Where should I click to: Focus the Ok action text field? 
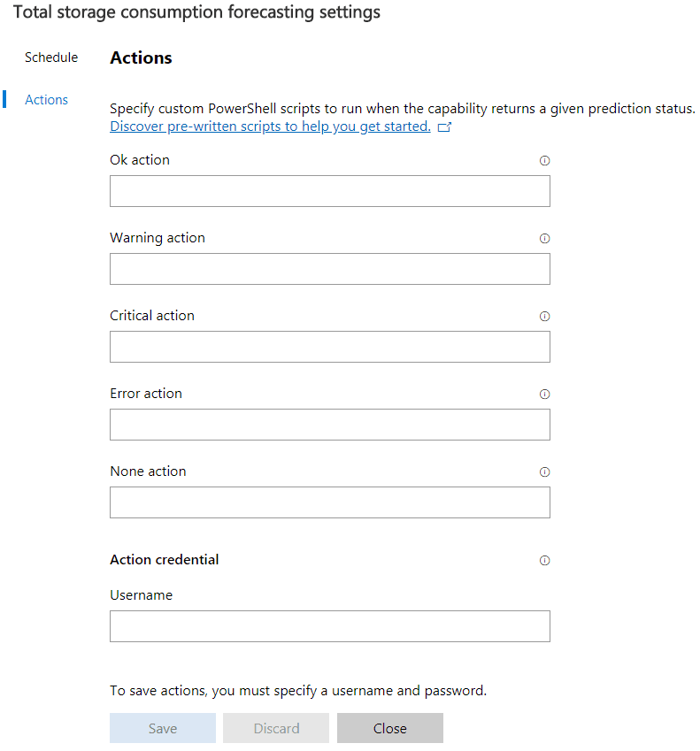(329, 191)
